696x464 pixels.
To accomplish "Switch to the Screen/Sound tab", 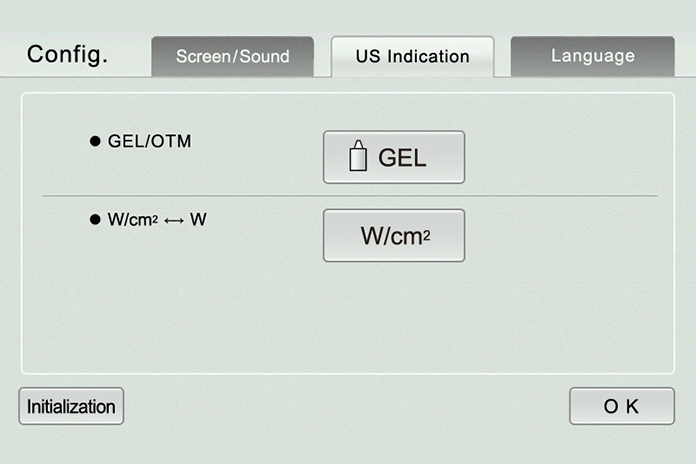I will click(233, 56).
